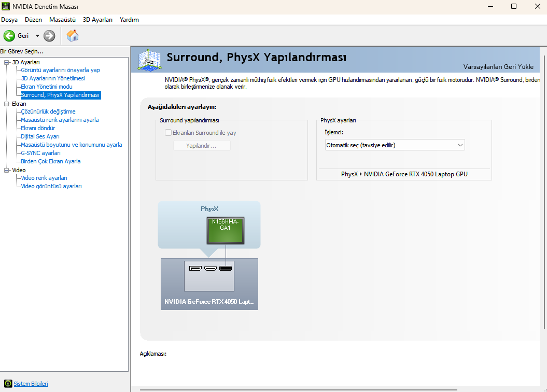This screenshot has height=392, width=547.
Task: Click the Sistem Bilgileri icon
Action: pyautogui.click(x=8, y=384)
